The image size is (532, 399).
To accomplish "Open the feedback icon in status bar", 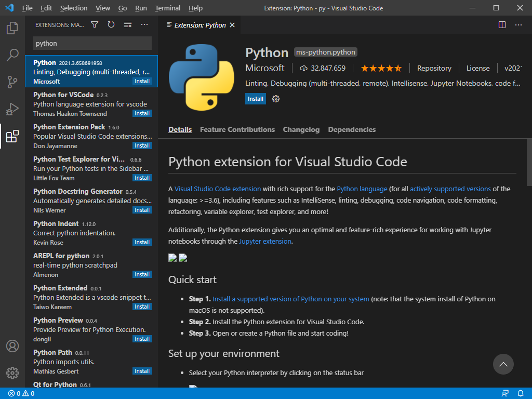I will tap(505, 394).
